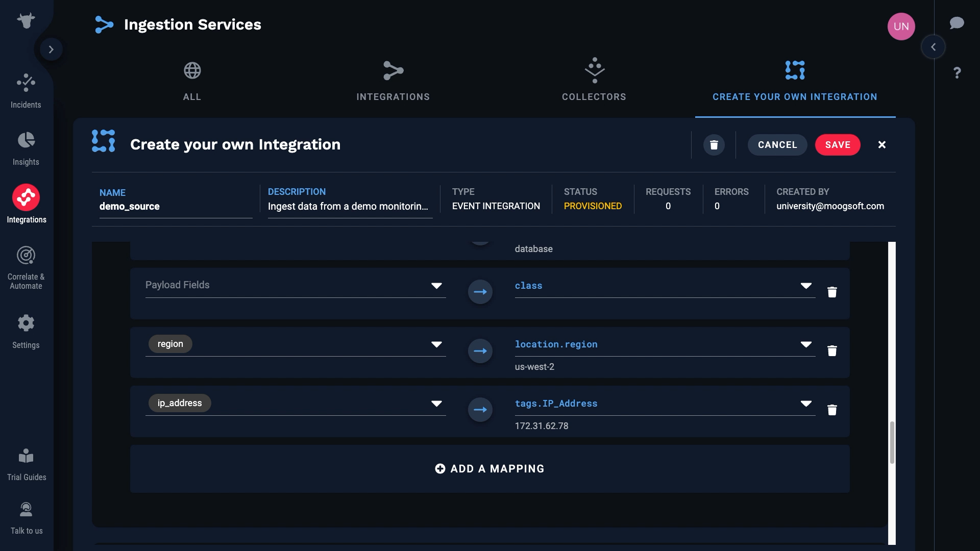Click the mapping list vertical scrollbar
Screen dimensions: 980x551
tap(892, 442)
